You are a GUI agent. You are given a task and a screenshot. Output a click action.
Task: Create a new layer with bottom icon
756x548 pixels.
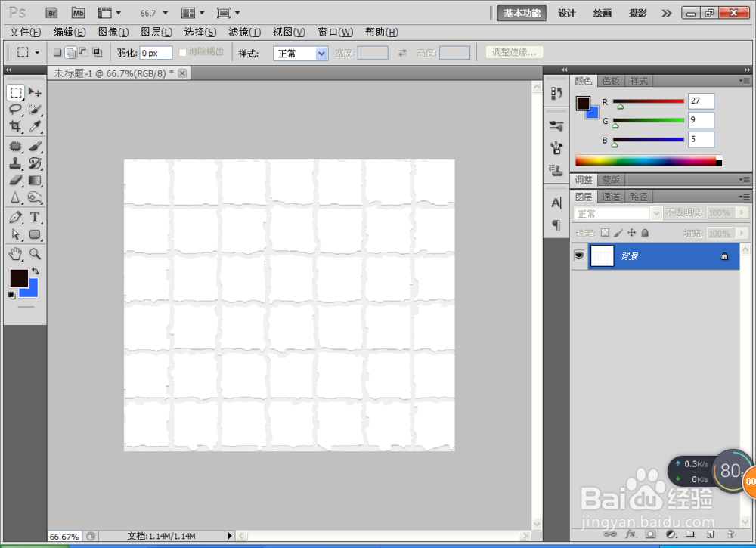(710, 534)
